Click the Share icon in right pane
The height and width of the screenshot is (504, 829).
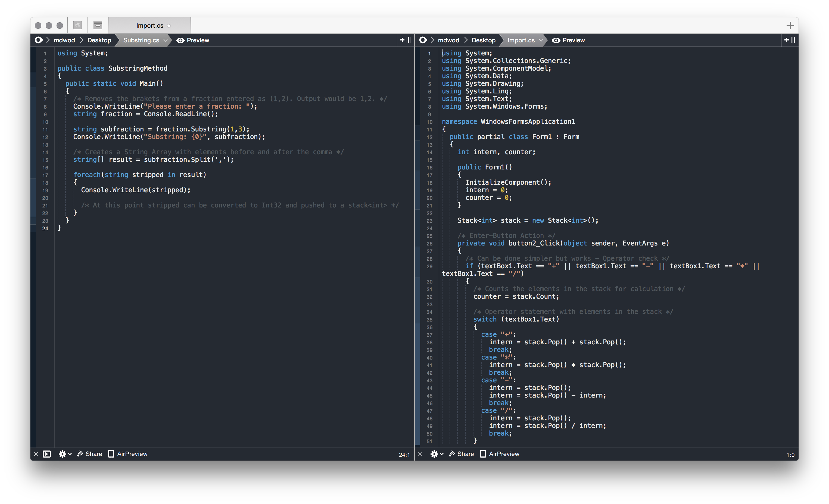[x=452, y=454]
